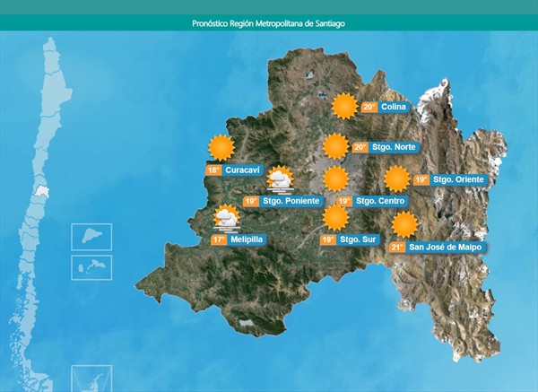Screen dimensions: 538x392
Task: Select the sun icon above Stgo. Sur
Action: pyautogui.click(x=335, y=217)
